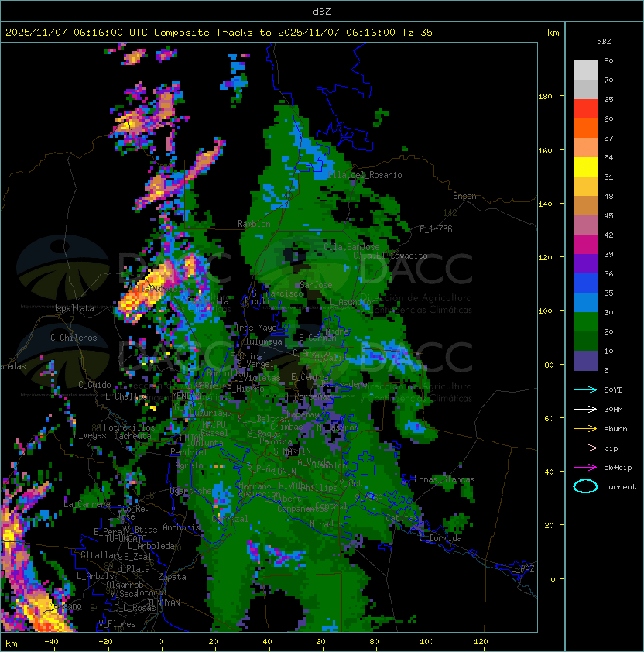Click the 'E_1-736' map label
This screenshot has height=652, width=644.
point(436,229)
